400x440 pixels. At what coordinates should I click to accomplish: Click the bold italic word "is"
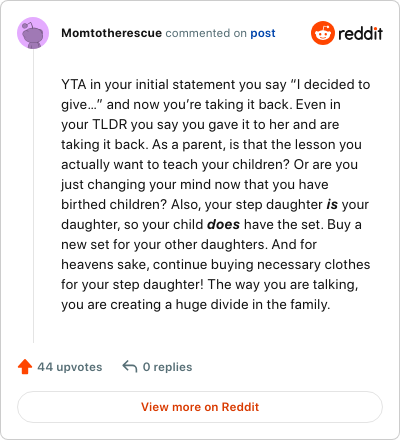(332, 204)
